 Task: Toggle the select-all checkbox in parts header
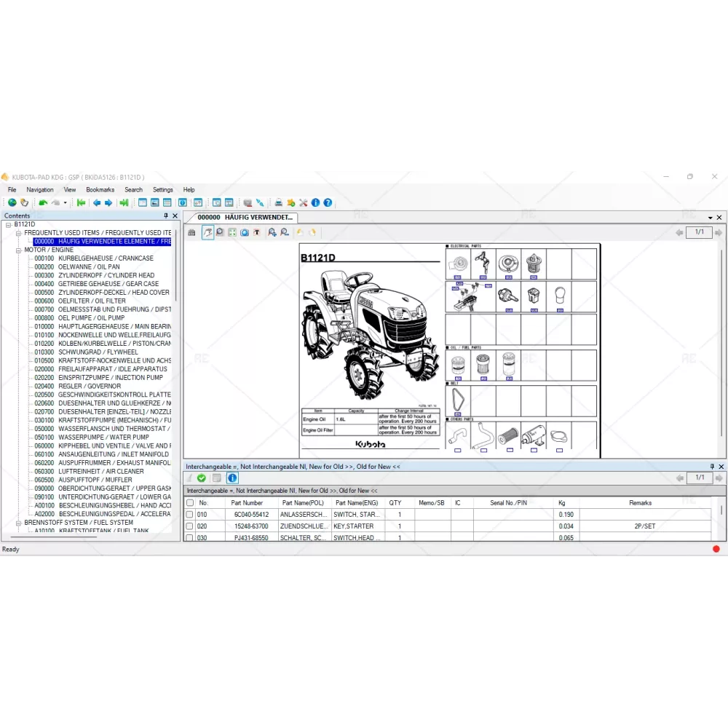click(x=190, y=503)
